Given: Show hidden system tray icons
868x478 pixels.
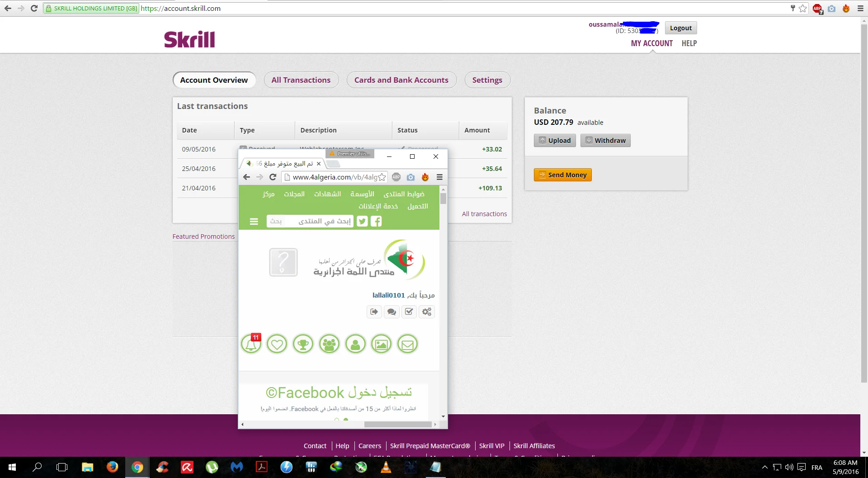Looking at the screenshot, I should click(764, 467).
